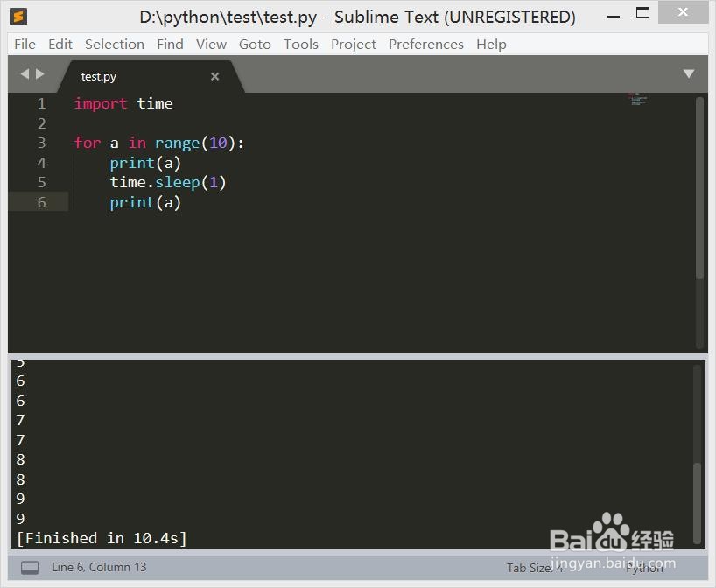
Task: Open the tab overflow dropdown triangle
Action: (x=688, y=73)
